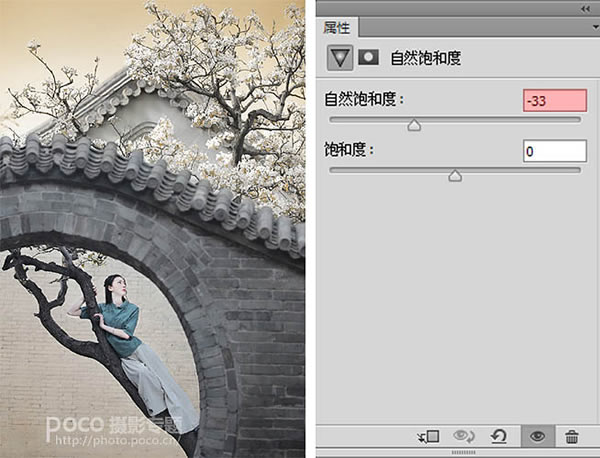Viewport: 600px width, 458px height.
Task: Select the layer mask icon
Action: click(368, 57)
